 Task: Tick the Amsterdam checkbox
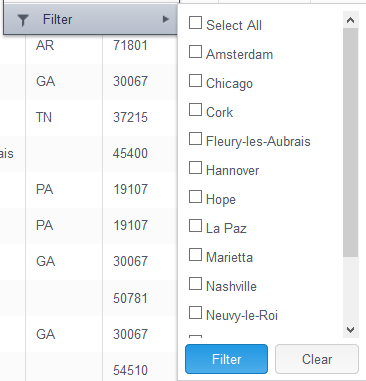point(195,52)
